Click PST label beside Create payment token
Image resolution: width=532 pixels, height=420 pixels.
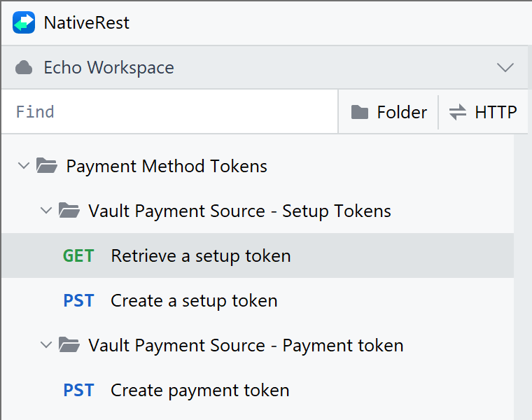tap(78, 390)
